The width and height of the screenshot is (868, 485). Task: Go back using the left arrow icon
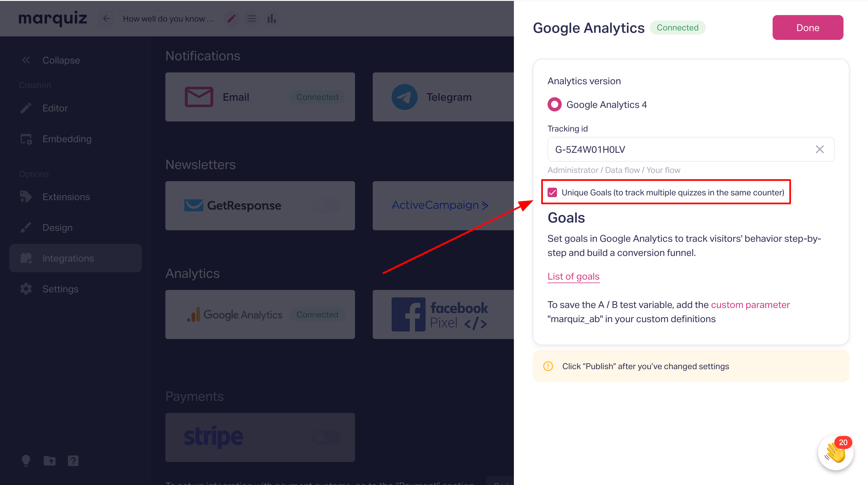[107, 19]
